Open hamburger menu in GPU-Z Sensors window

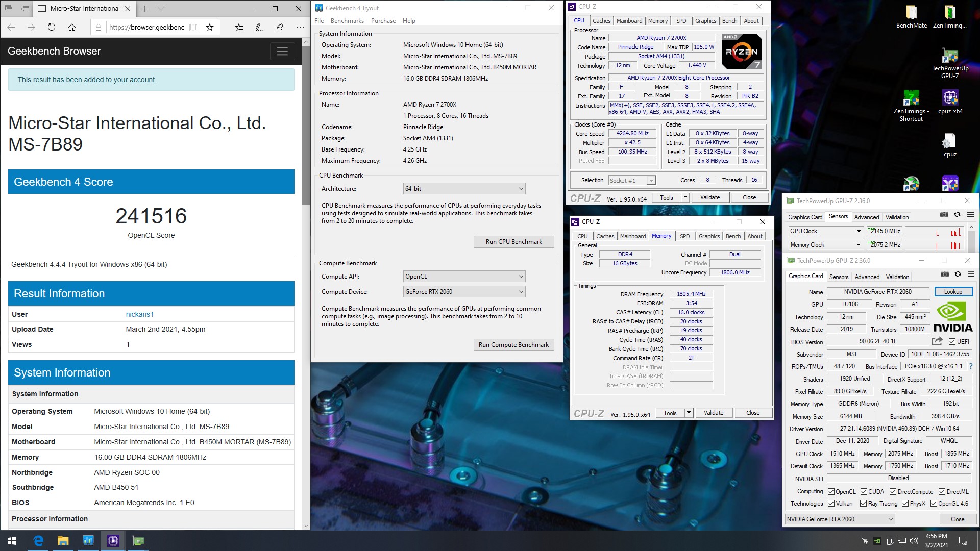(970, 215)
